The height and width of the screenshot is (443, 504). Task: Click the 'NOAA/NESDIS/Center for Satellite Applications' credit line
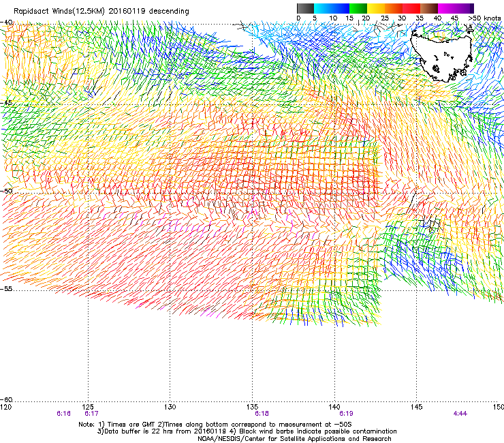294,439
